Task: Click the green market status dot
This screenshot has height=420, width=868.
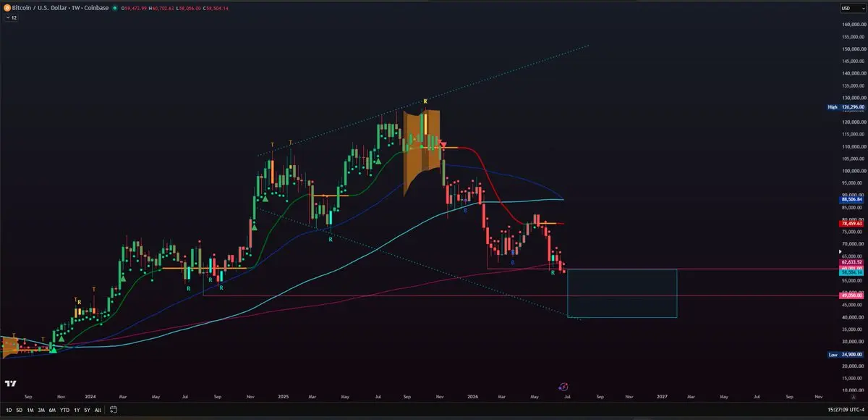Action: click(x=115, y=8)
